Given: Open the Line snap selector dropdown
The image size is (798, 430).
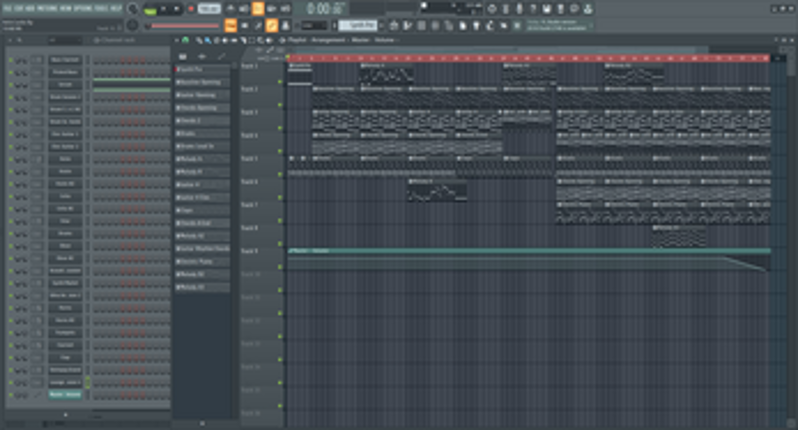Looking at the screenshot, I should [x=314, y=25].
